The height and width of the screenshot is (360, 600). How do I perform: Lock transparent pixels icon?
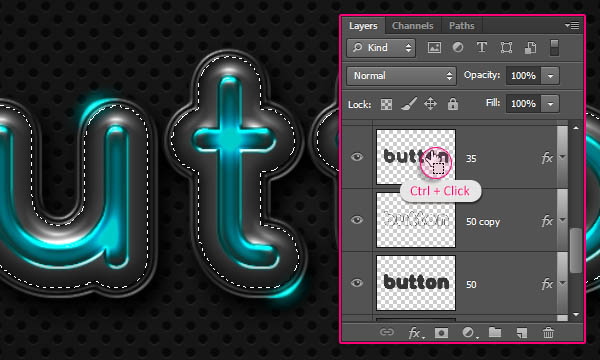click(x=386, y=104)
